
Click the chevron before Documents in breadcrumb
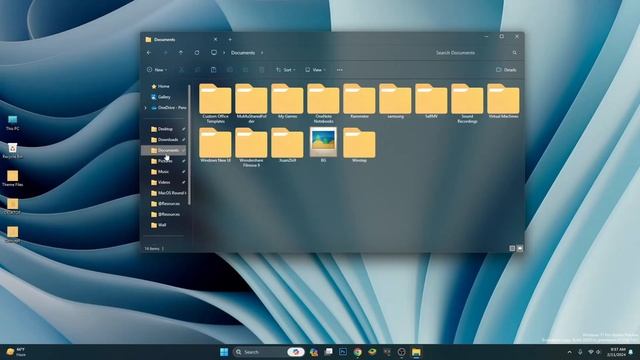(224, 53)
